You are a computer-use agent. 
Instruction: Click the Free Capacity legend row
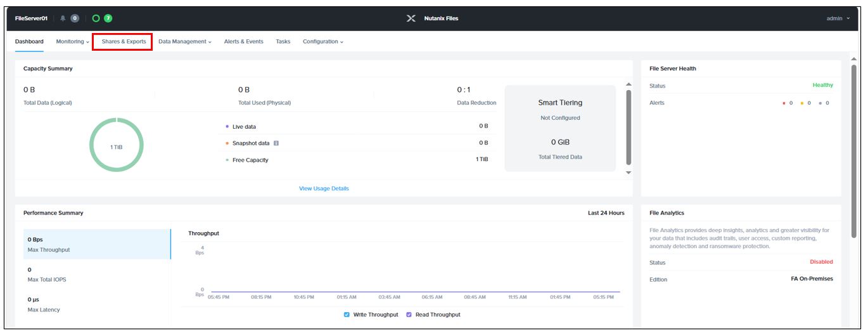tap(357, 160)
